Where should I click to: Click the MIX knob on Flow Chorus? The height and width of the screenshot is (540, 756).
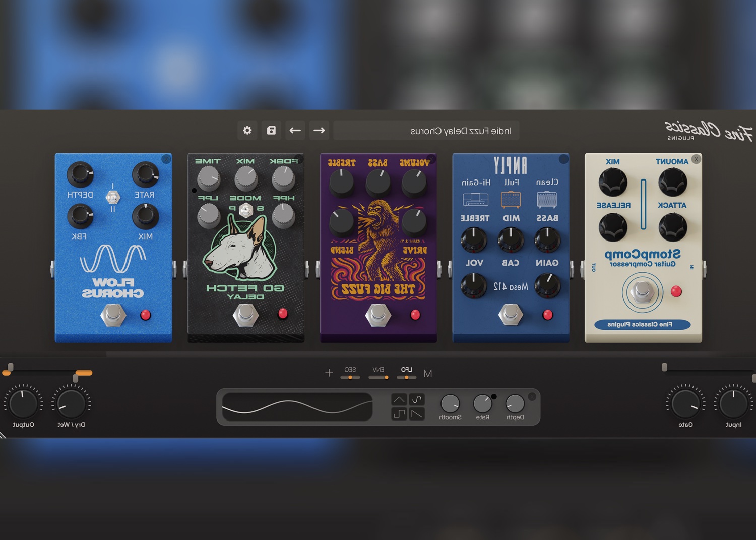pyautogui.click(x=146, y=216)
